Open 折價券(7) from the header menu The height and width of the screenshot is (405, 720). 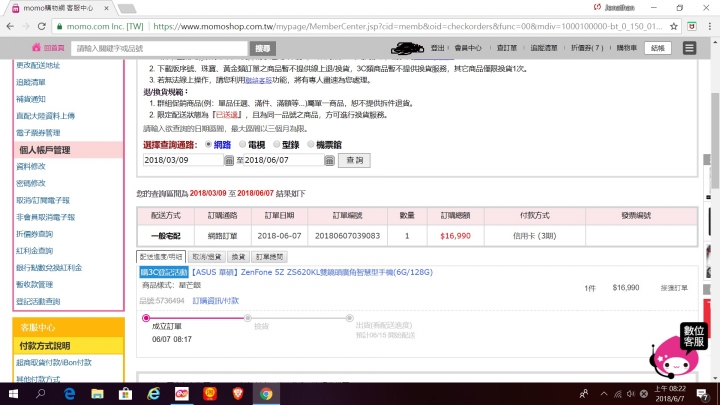(x=587, y=48)
